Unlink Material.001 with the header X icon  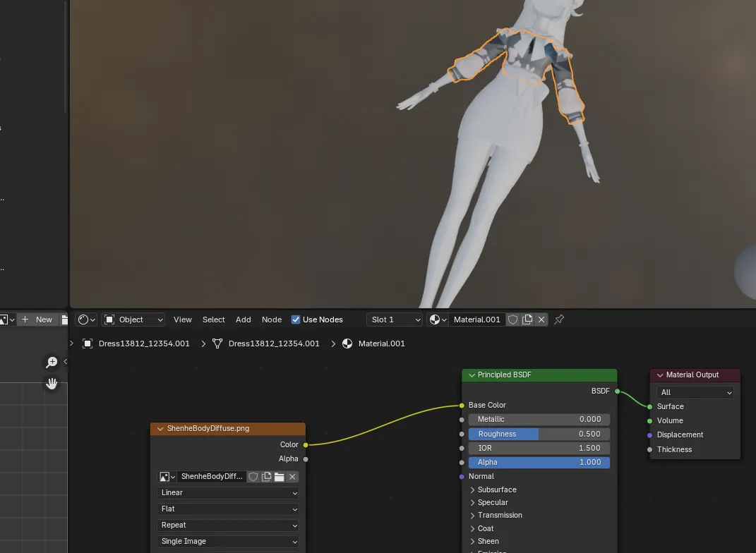pyautogui.click(x=541, y=320)
